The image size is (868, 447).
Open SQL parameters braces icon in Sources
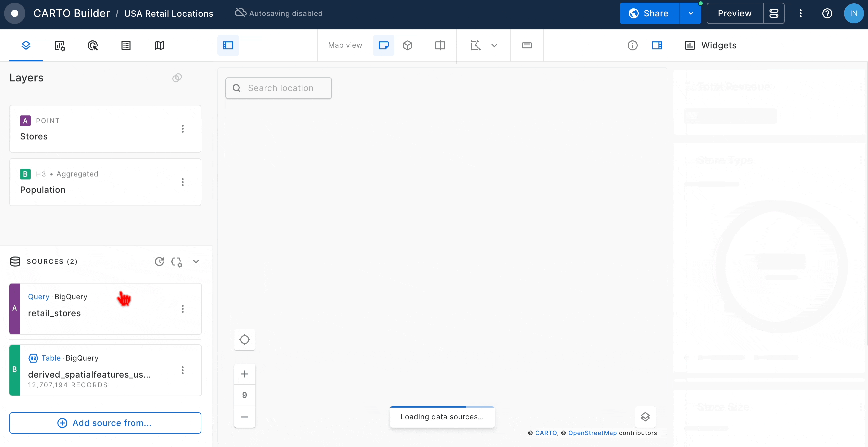(x=177, y=262)
